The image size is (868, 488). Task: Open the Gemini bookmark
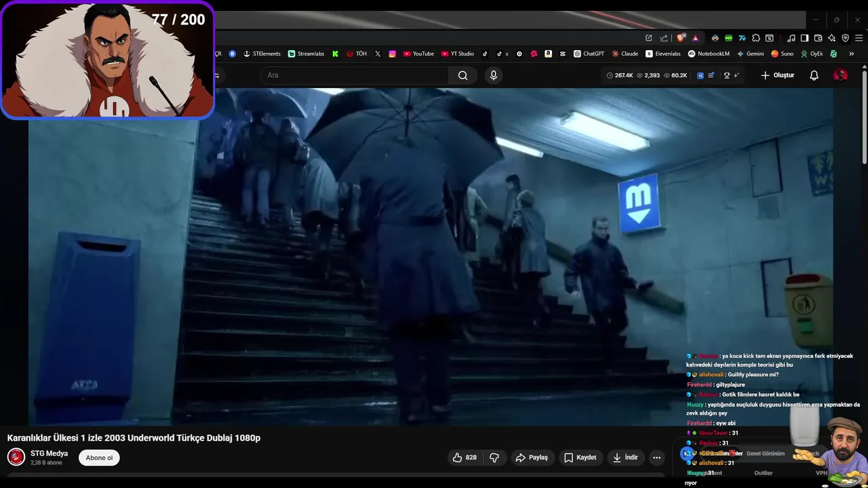point(750,54)
